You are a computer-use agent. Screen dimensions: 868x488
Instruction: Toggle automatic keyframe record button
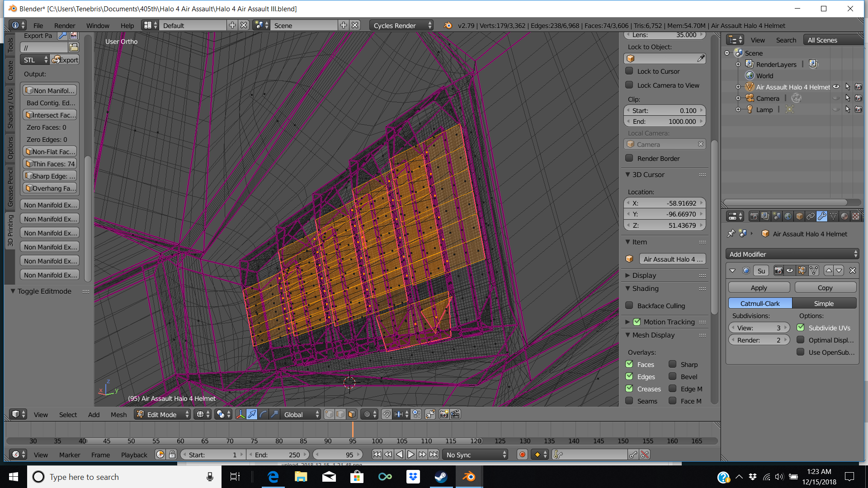tap(522, 455)
